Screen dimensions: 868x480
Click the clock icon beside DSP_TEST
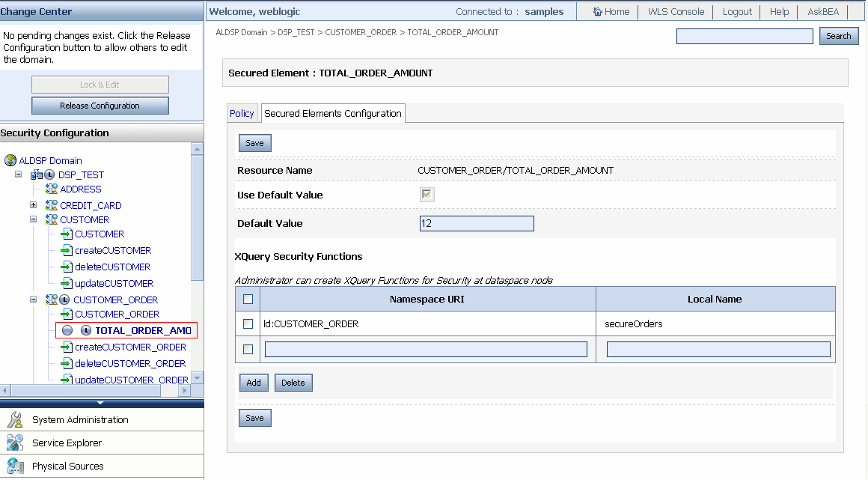[49, 174]
